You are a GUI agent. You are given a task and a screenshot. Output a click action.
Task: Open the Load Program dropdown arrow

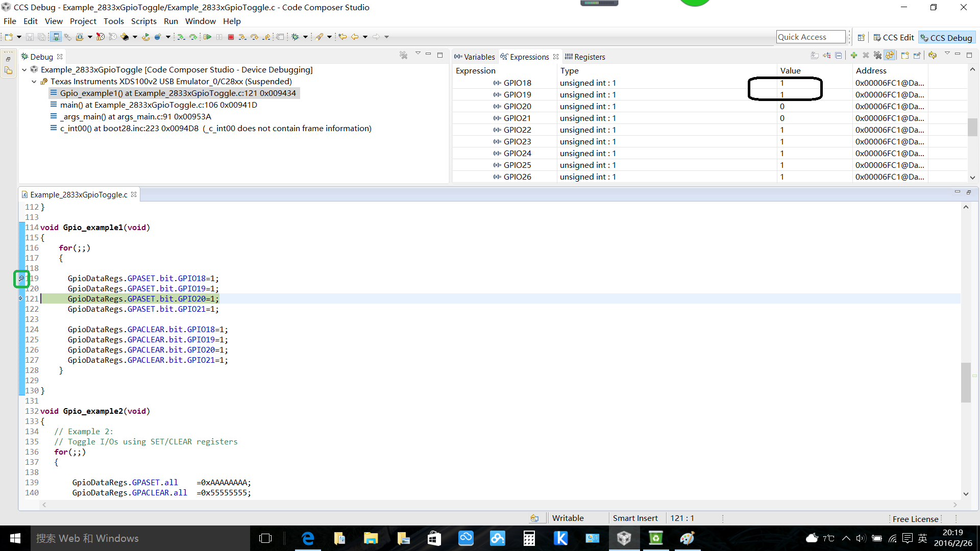90,37
